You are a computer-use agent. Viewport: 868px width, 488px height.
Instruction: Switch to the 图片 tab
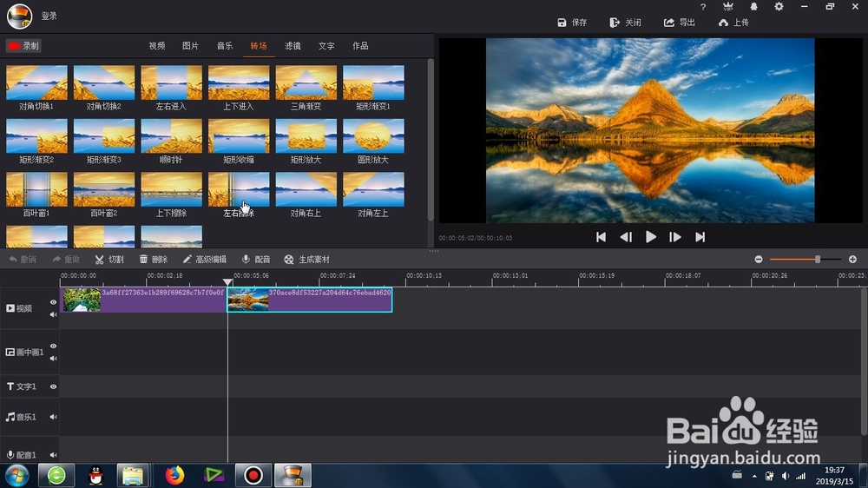coord(190,46)
